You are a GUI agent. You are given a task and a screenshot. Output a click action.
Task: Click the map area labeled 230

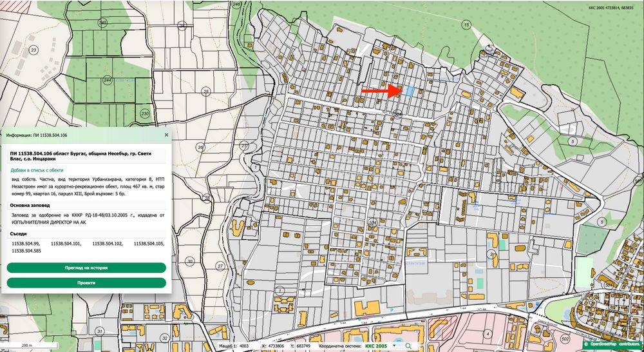click(144, 113)
